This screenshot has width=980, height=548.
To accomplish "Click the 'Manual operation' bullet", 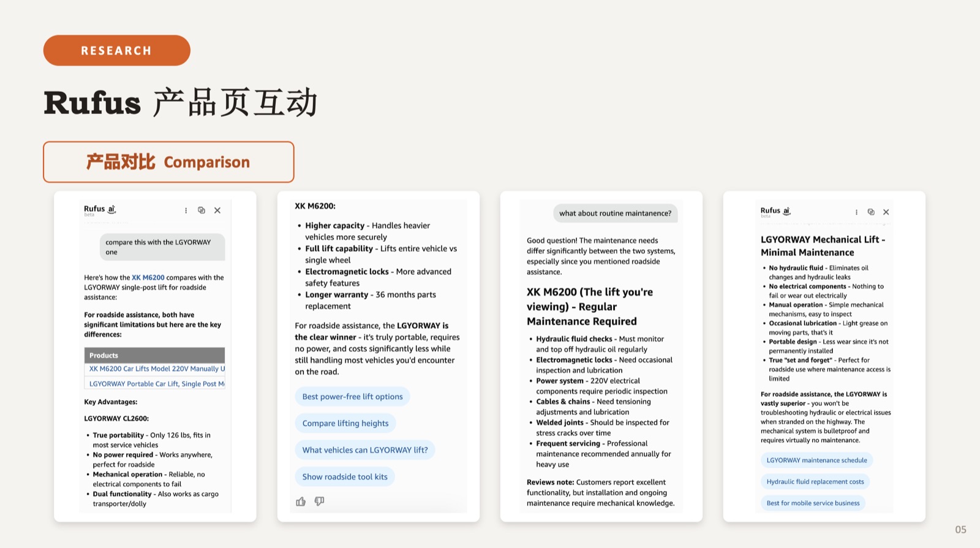I will pos(823,309).
